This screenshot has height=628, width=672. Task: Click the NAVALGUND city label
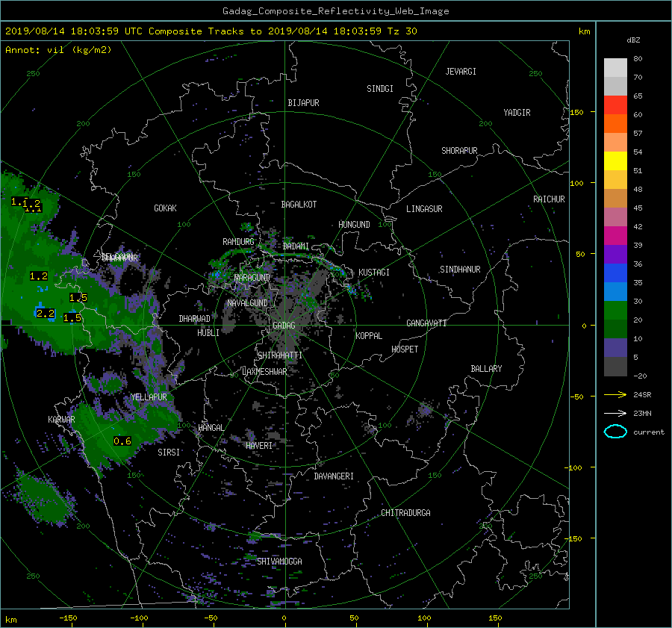pos(247,302)
